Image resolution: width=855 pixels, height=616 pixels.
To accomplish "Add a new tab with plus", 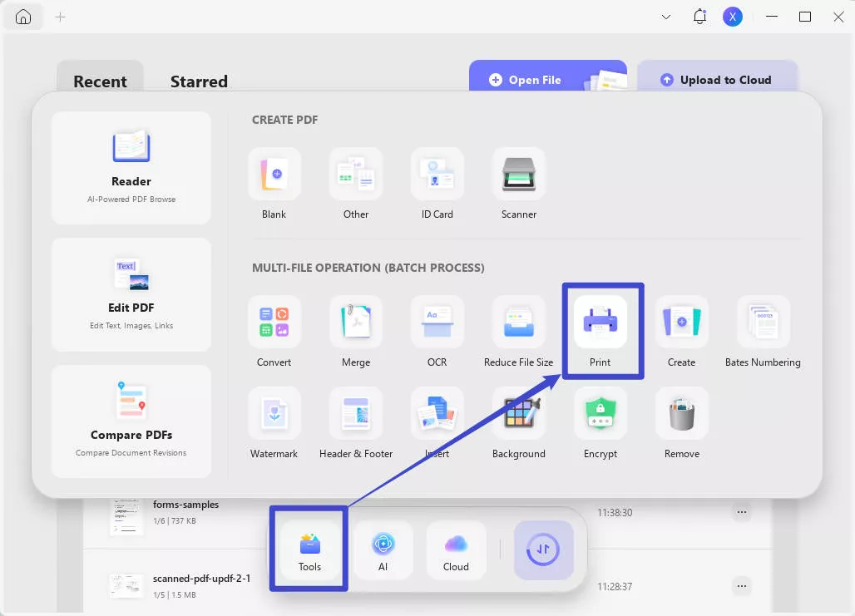I will coord(61,17).
